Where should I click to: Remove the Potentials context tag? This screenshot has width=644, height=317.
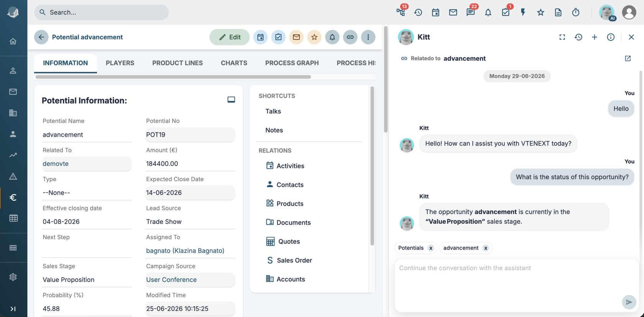coord(431,248)
